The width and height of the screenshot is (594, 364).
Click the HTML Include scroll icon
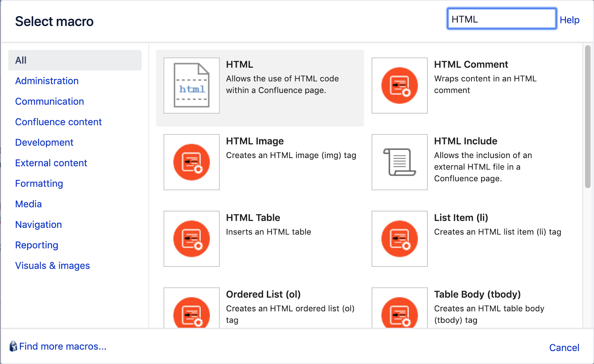tap(399, 162)
